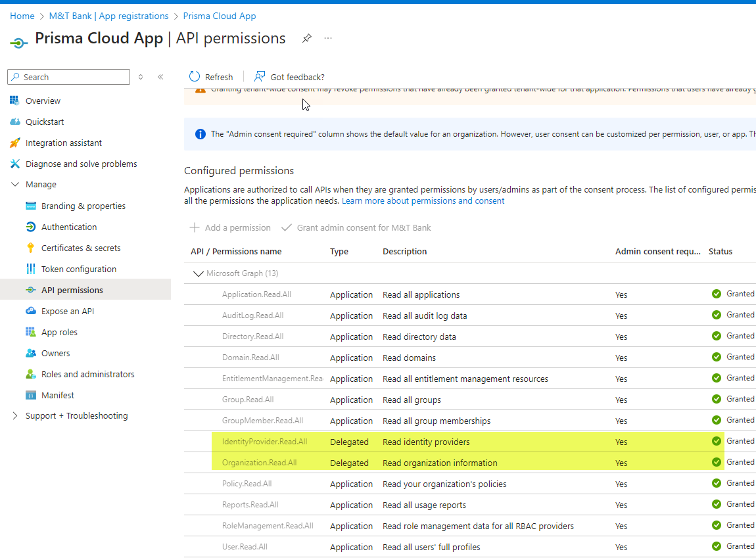The height and width of the screenshot is (558, 756).
Task: Collapse the Microsoft Graph permissions group
Action: [197, 273]
